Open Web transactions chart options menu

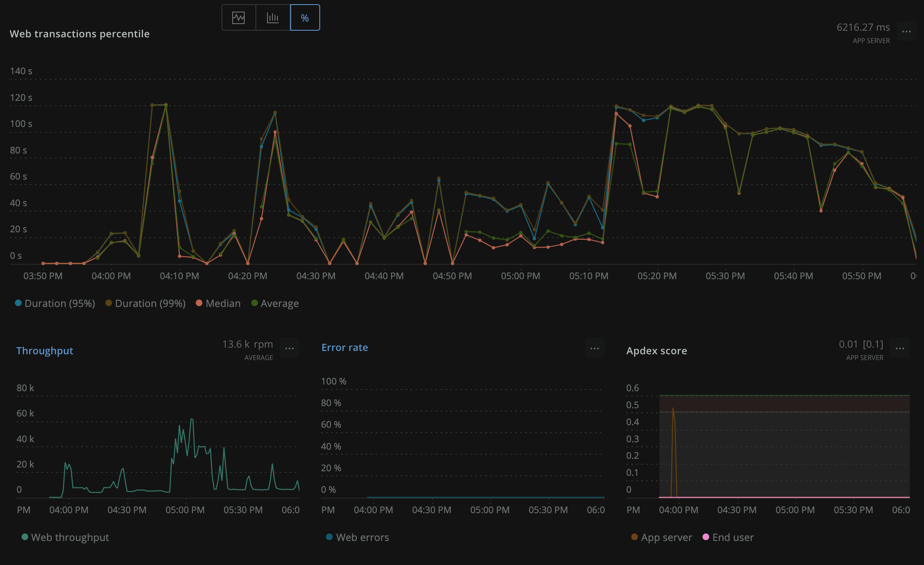pos(907,32)
